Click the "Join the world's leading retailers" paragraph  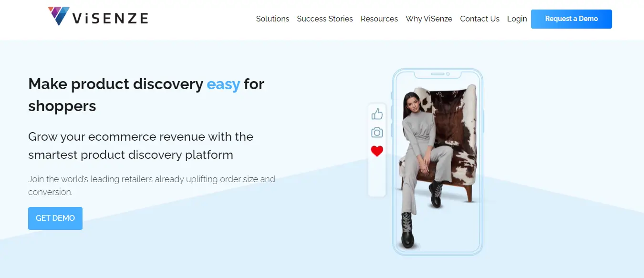(x=152, y=185)
